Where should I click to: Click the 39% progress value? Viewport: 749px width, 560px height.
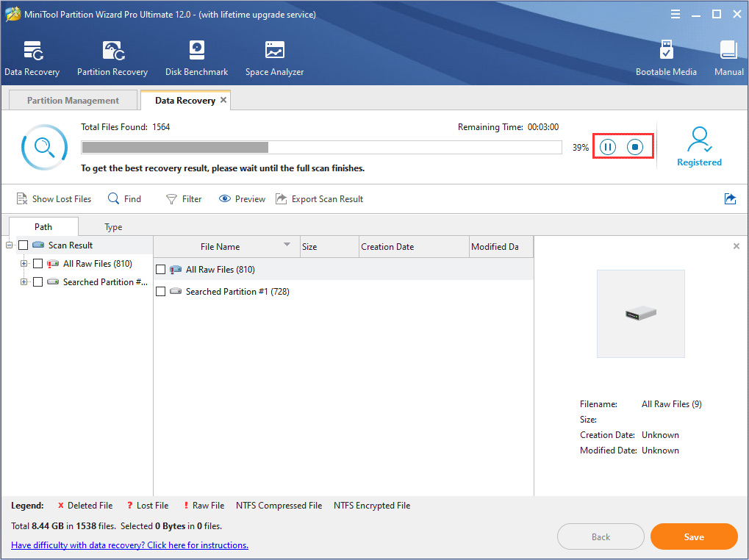click(x=581, y=148)
